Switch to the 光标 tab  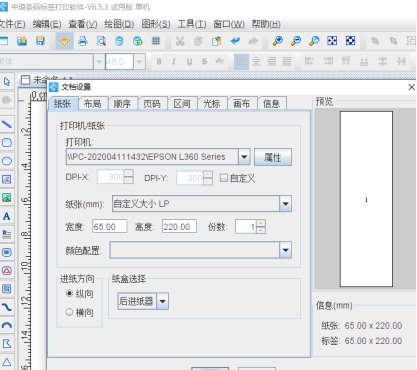[x=212, y=104]
